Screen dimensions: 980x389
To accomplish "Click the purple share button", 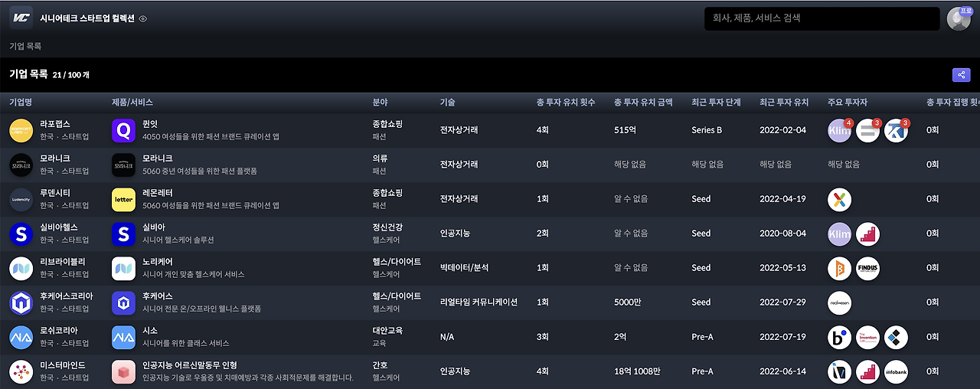I will click(961, 74).
